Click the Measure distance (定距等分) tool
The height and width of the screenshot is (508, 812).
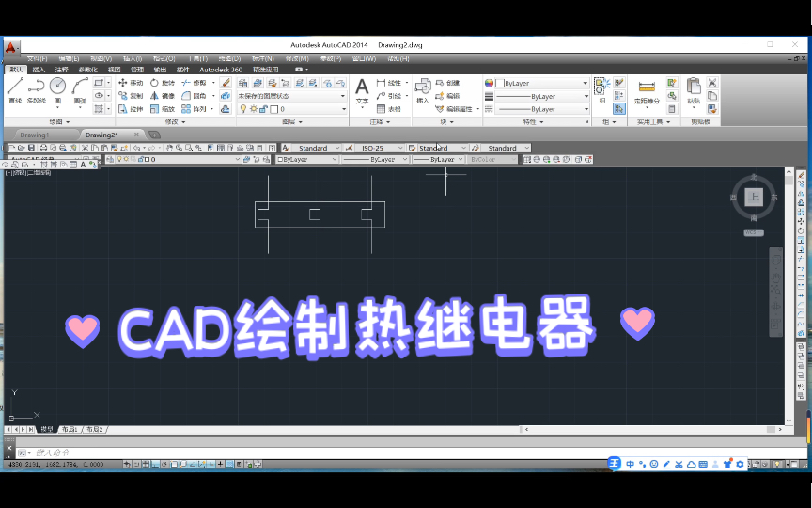pyautogui.click(x=647, y=92)
